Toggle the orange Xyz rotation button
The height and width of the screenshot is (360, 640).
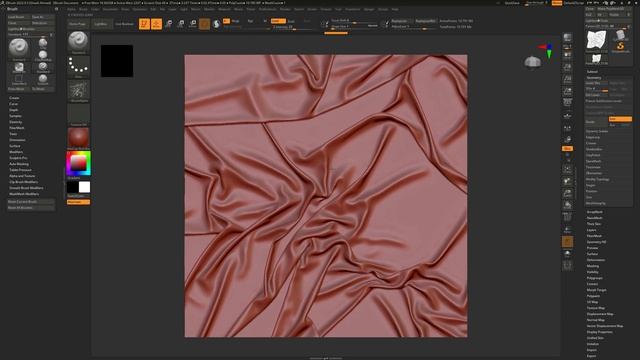567,149
